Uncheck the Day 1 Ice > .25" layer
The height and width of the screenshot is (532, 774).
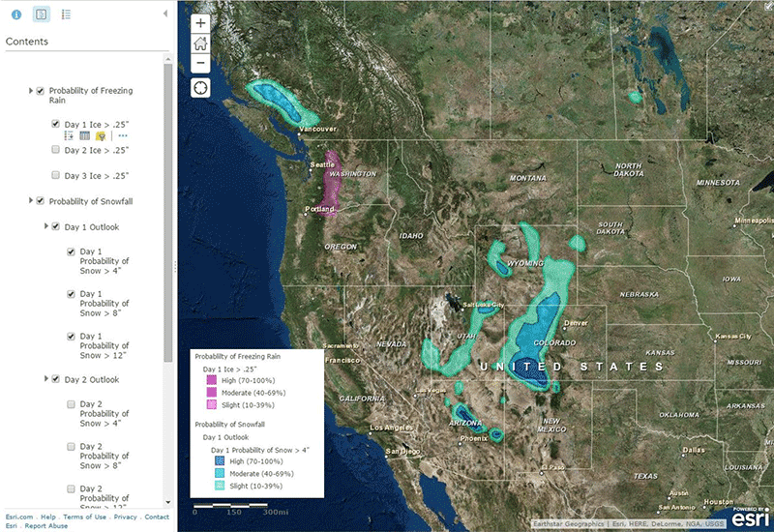[56, 125]
